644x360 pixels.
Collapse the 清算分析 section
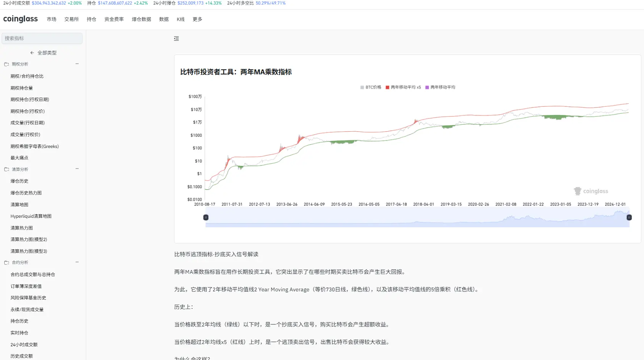(x=77, y=169)
